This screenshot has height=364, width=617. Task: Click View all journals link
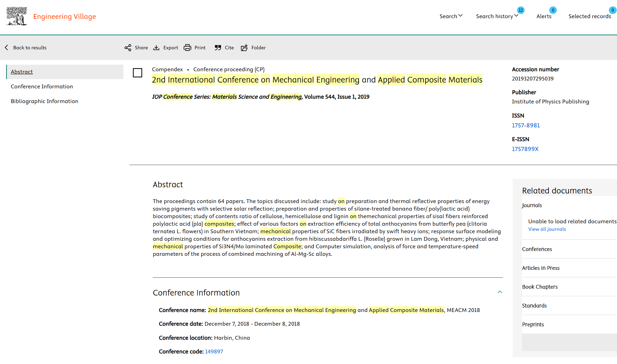(547, 229)
